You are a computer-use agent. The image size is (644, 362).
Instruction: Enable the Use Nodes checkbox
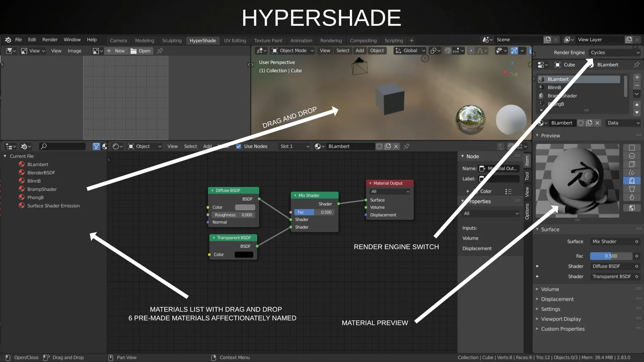click(x=239, y=146)
